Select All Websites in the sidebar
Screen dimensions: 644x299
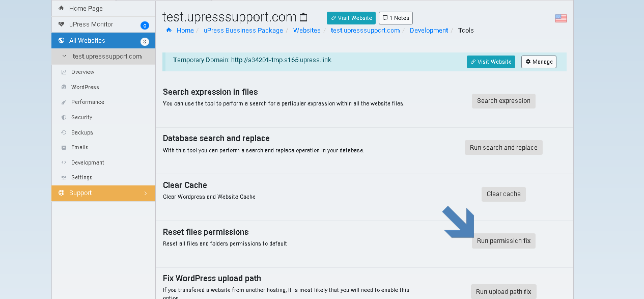pyautogui.click(x=103, y=41)
